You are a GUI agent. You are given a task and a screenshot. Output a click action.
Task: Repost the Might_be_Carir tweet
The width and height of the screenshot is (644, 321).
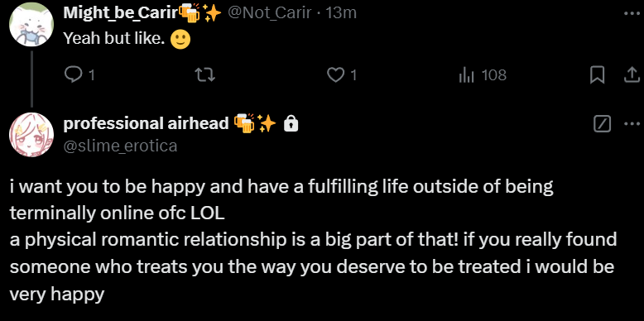coord(204,74)
